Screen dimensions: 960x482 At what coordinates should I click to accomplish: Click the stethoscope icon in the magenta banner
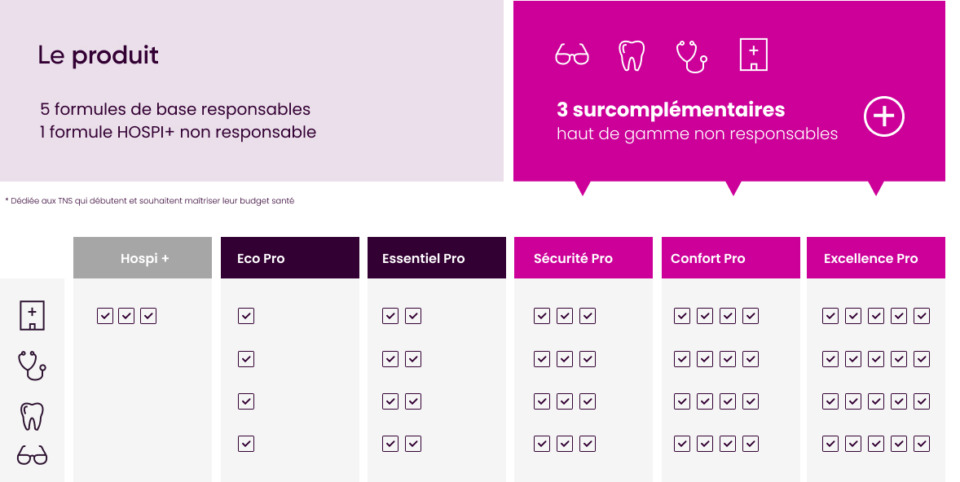click(x=691, y=55)
